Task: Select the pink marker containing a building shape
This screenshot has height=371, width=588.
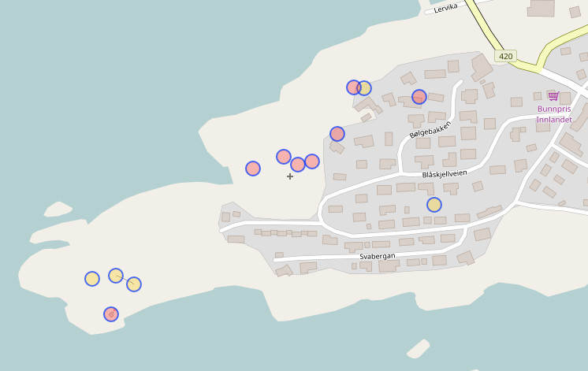Action: [x=111, y=314]
